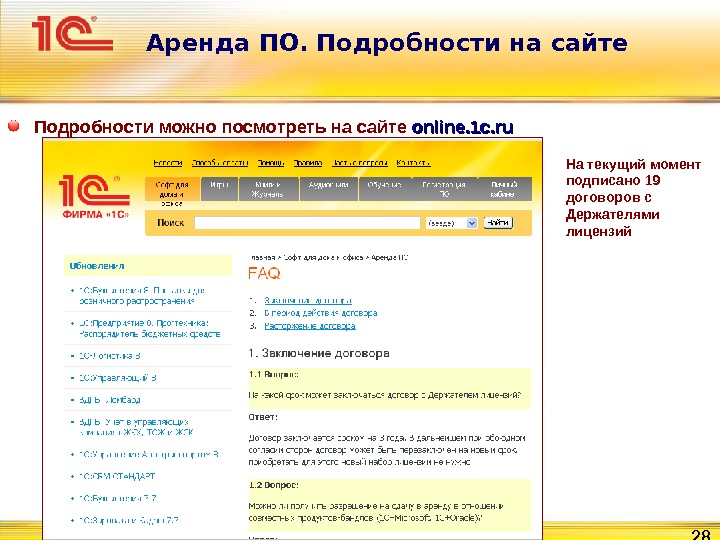Jump to Расторжение договора link
This screenshot has width=720, height=540.
click(x=310, y=326)
